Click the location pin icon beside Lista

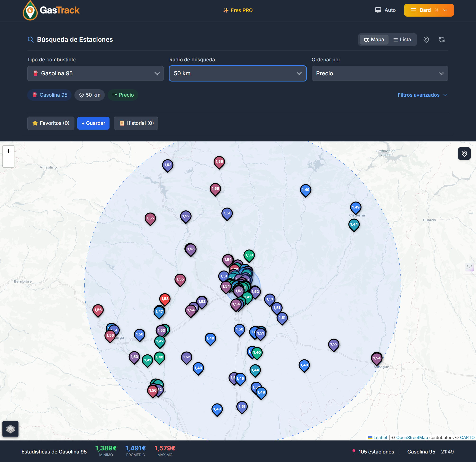pyautogui.click(x=426, y=40)
